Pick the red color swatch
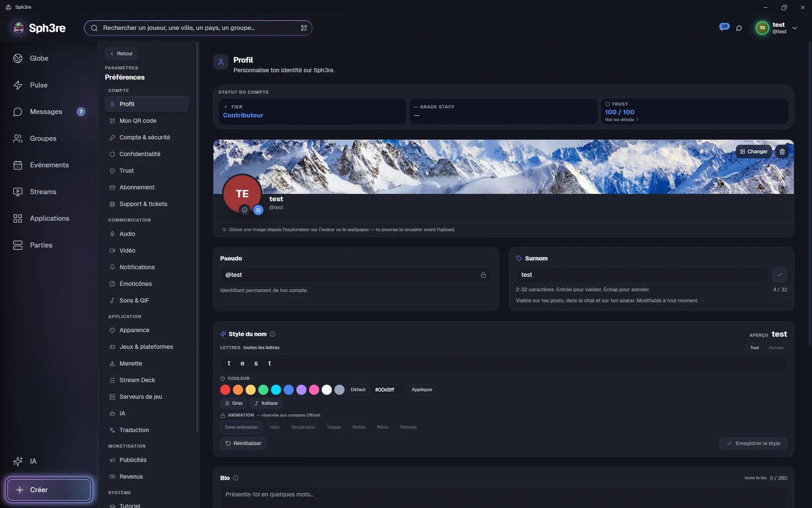812x508 pixels. point(225,390)
